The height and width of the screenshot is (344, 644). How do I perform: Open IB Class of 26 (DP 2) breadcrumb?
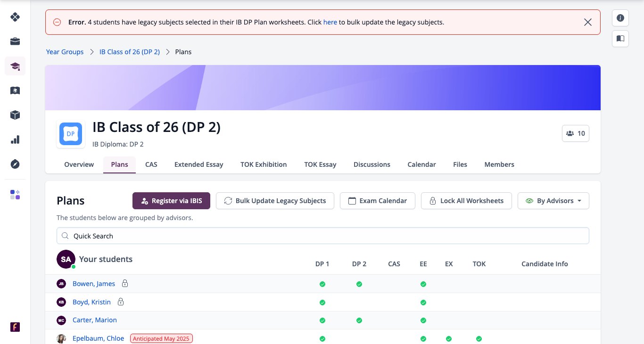click(130, 52)
